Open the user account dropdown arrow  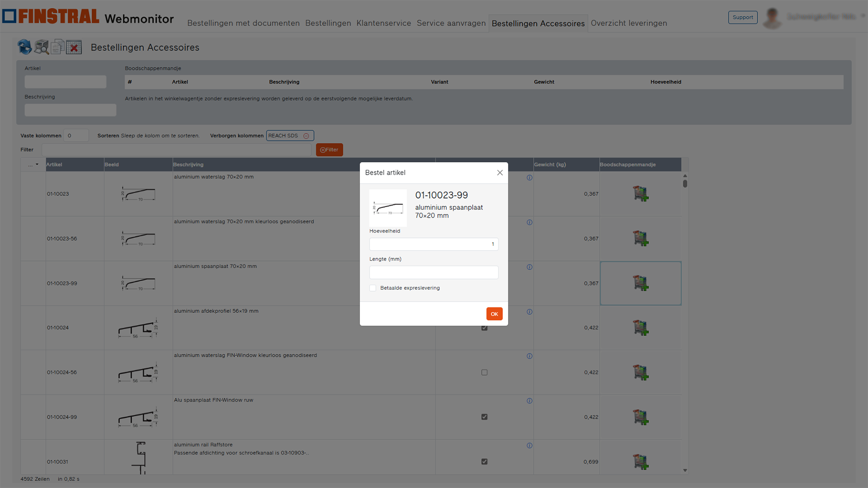[863, 17]
